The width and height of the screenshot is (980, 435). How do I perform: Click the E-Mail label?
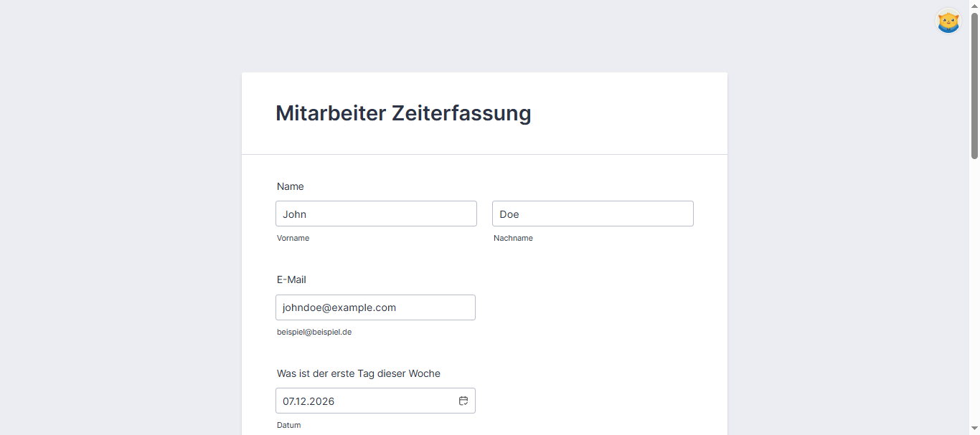click(291, 279)
